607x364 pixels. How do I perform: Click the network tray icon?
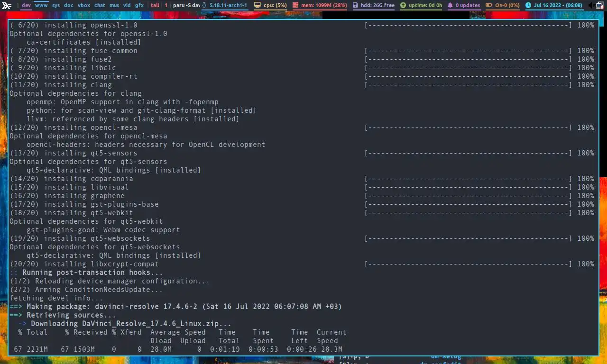[601, 6]
